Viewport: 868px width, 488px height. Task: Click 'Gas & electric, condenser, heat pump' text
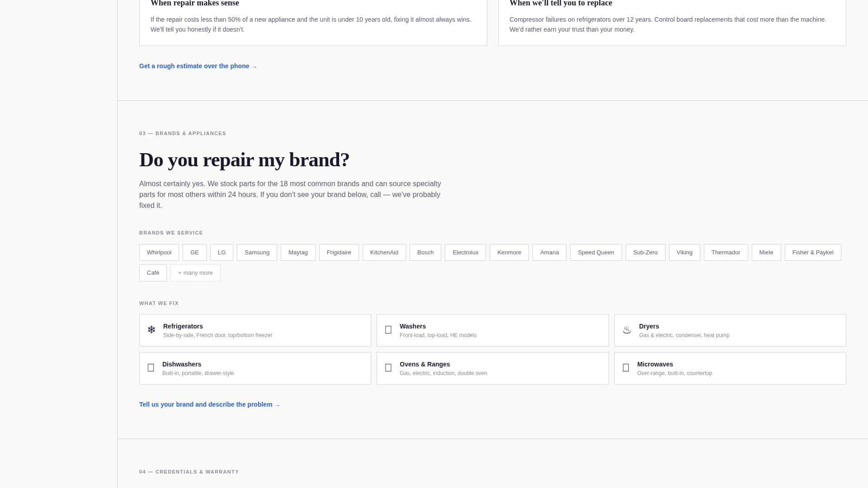point(684,335)
